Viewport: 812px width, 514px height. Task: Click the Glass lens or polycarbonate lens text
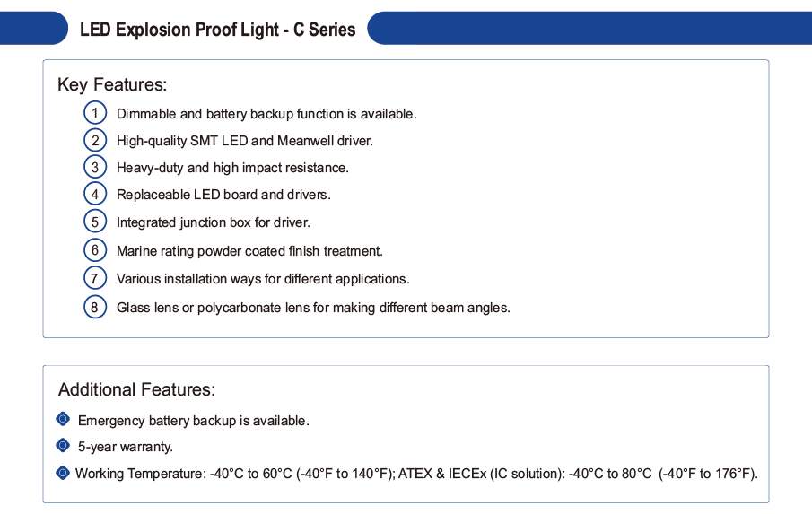(313, 308)
